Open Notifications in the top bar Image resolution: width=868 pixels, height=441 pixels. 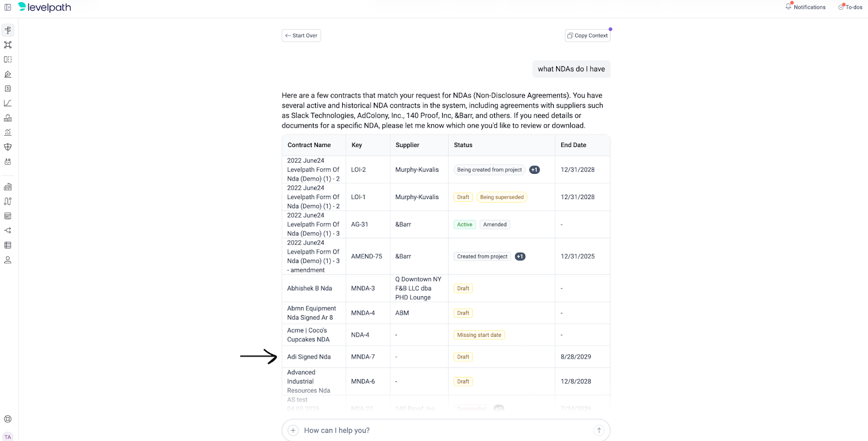[805, 7]
